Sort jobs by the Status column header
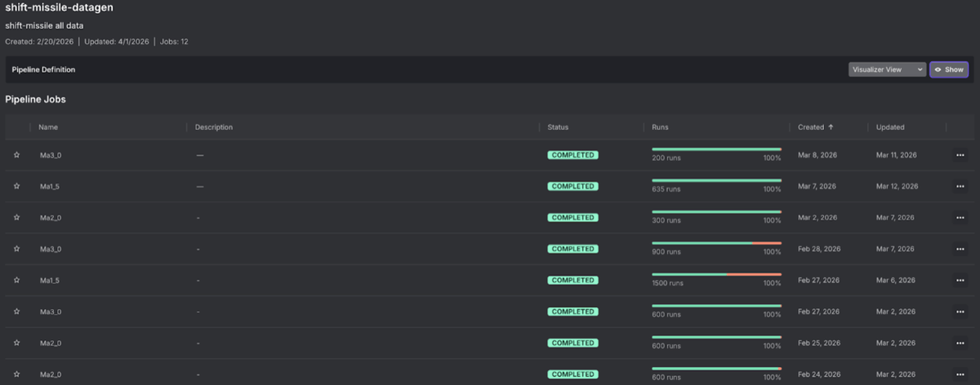The height and width of the screenshot is (385, 980). pyautogui.click(x=558, y=128)
